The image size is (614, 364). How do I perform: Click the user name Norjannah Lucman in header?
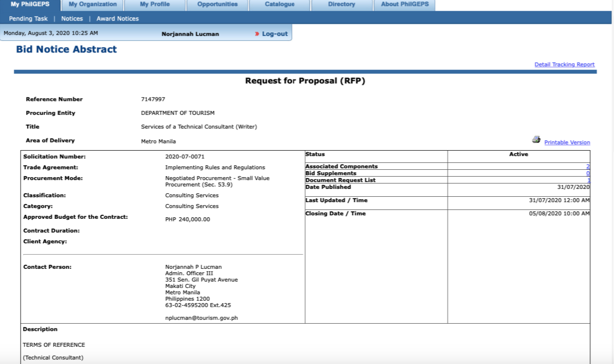click(190, 34)
